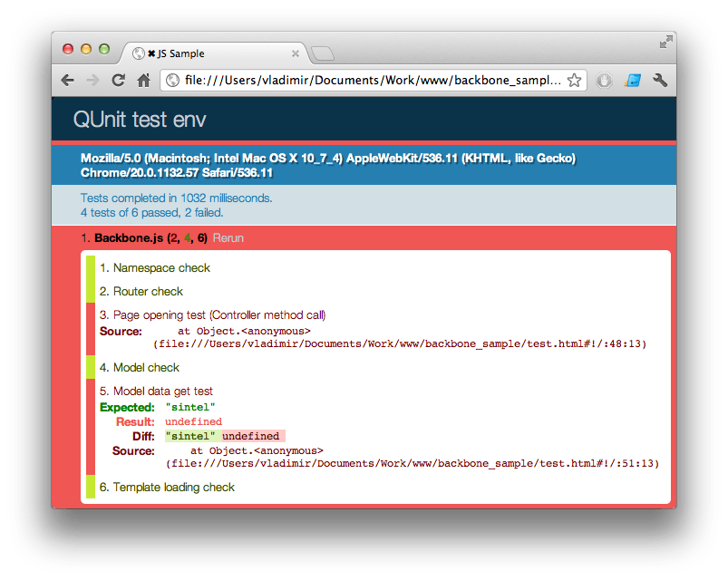The image size is (728, 580).
Task: Click the Tests completed in 1032 milliseconds text
Action: coord(177,198)
